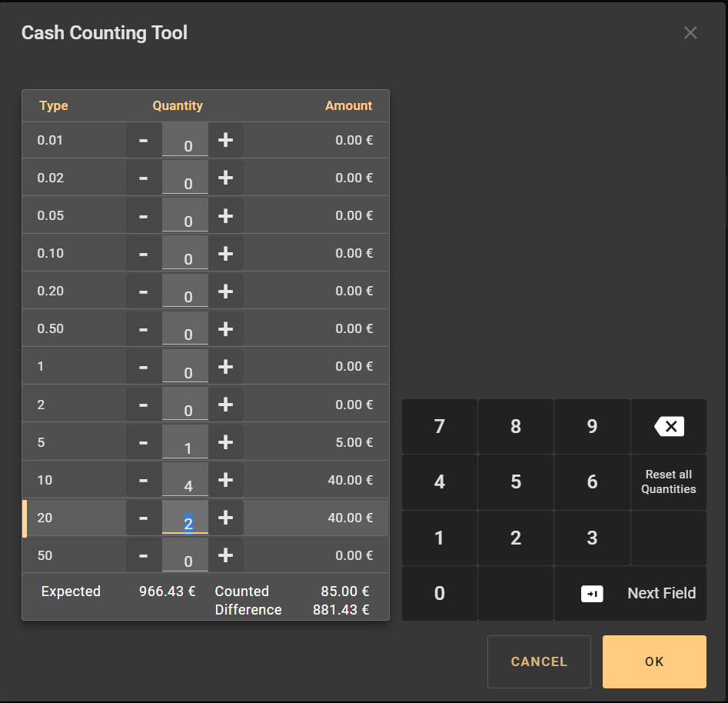
Task: Decrease quantity for the 5 denomination
Action: [x=144, y=442]
